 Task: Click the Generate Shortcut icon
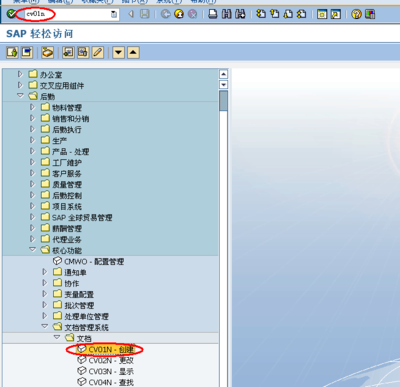coord(336,14)
